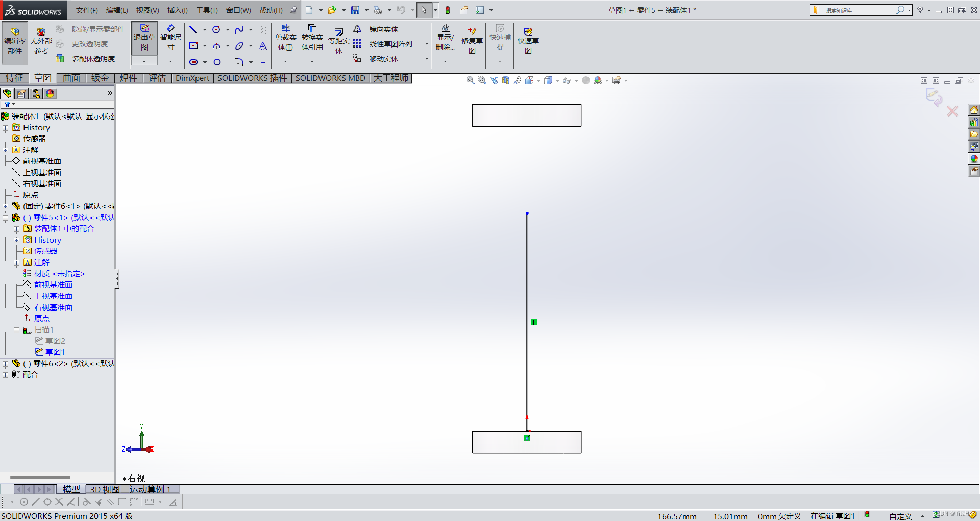Screen dimensions: 980x521
Task: Select the Point sketch tool
Action: pos(263,63)
